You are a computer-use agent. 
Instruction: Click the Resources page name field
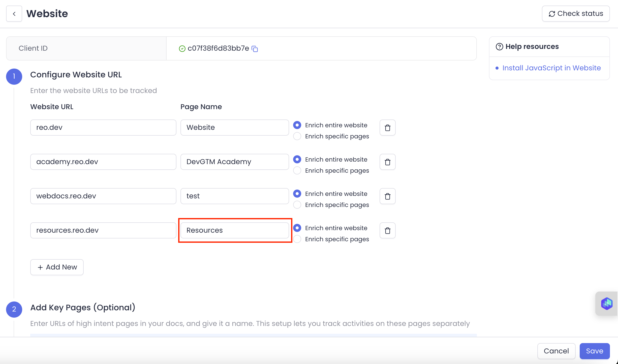click(x=235, y=230)
